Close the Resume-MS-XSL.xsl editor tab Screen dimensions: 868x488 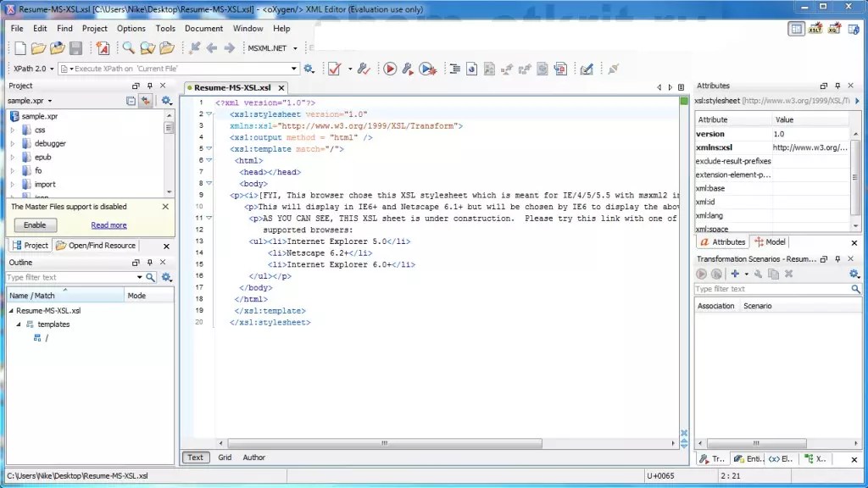tap(281, 88)
